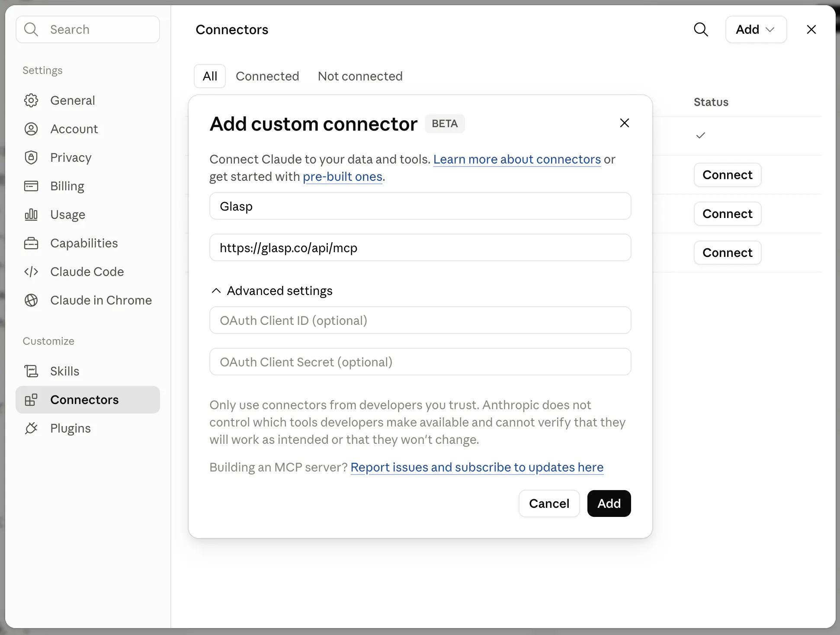Click the connected checkmark in Status column
Image resolution: width=840 pixels, height=635 pixels.
click(x=701, y=135)
